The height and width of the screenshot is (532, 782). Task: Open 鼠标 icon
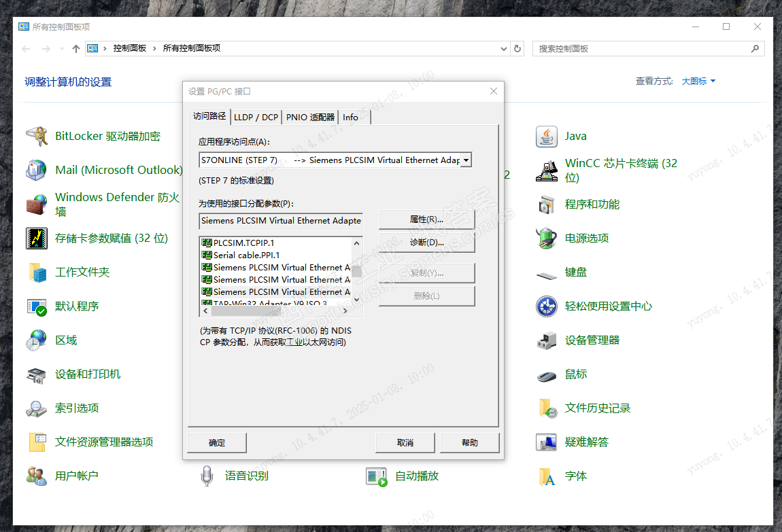[547, 375]
